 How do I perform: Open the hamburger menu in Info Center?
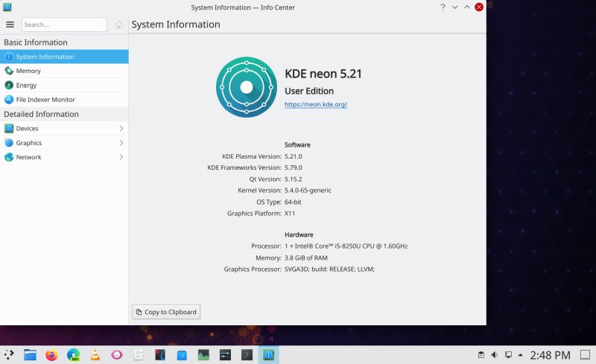click(10, 25)
